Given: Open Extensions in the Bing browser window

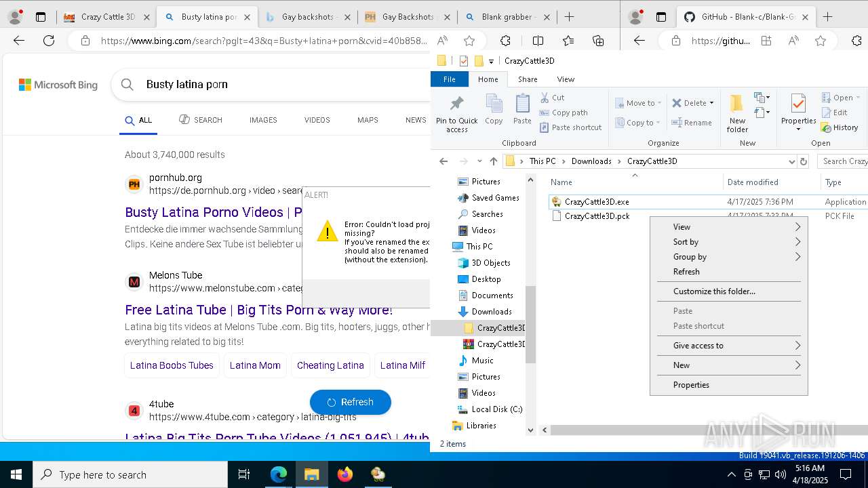Looking at the screenshot, I should (505, 41).
